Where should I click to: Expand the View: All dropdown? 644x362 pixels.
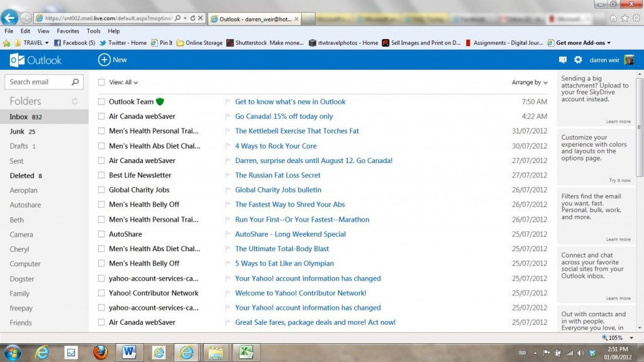124,82
